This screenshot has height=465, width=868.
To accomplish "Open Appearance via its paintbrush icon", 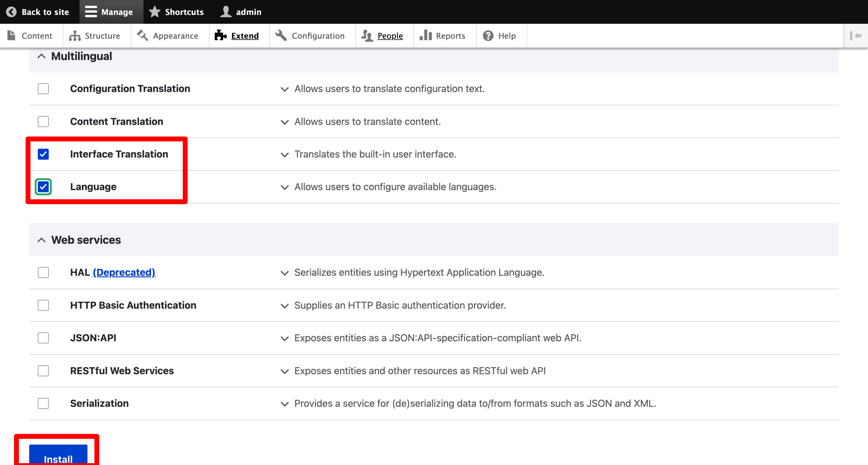I will coord(143,35).
